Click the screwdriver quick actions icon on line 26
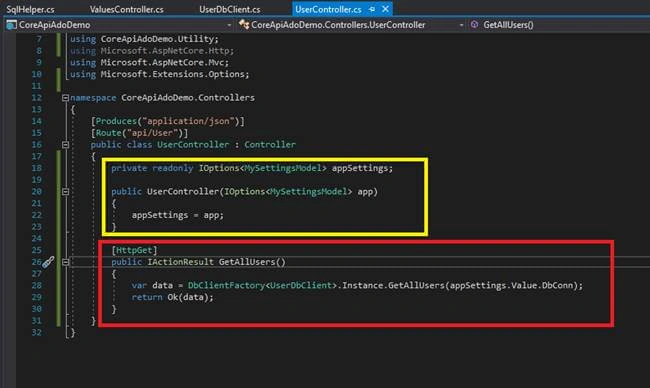The width and height of the screenshot is (650, 388). coord(48,262)
